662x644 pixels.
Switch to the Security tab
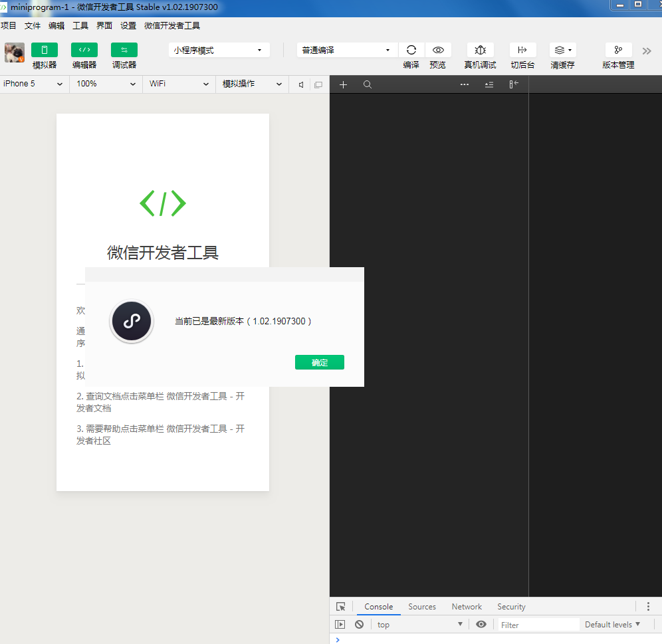pyautogui.click(x=511, y=607)
